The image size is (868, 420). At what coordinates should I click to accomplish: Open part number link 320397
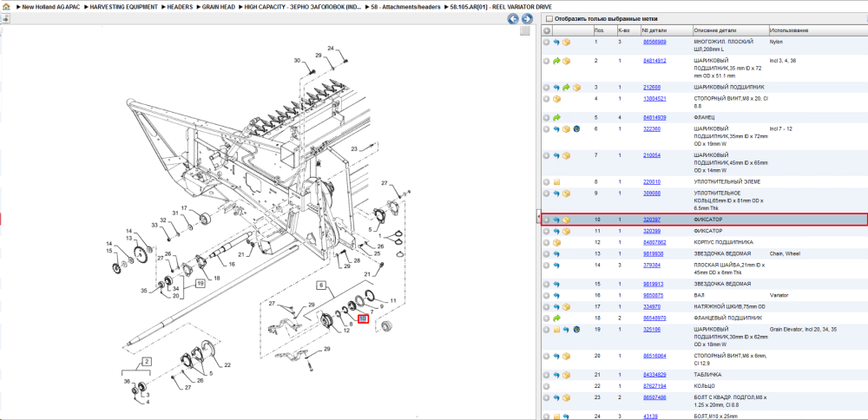click(652, 220)
